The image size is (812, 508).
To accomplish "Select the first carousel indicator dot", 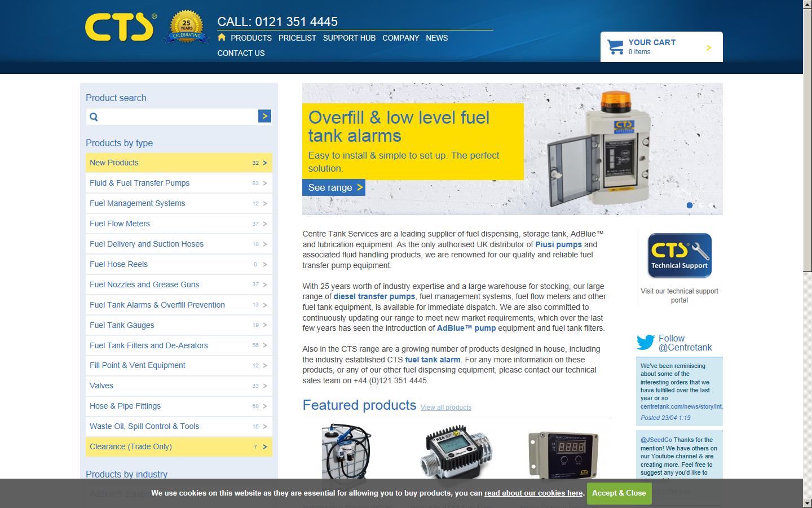I will pos(689,205).
